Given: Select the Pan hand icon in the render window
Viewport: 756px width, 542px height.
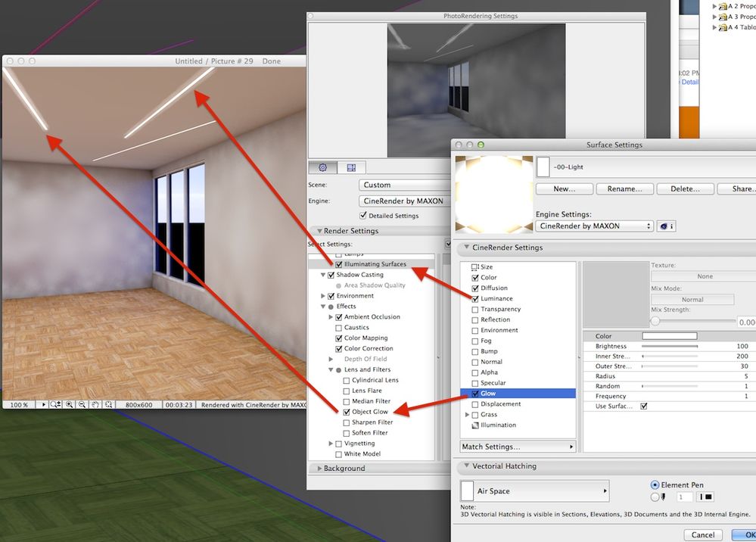Looking at the screenshot, I should [95, 403].
